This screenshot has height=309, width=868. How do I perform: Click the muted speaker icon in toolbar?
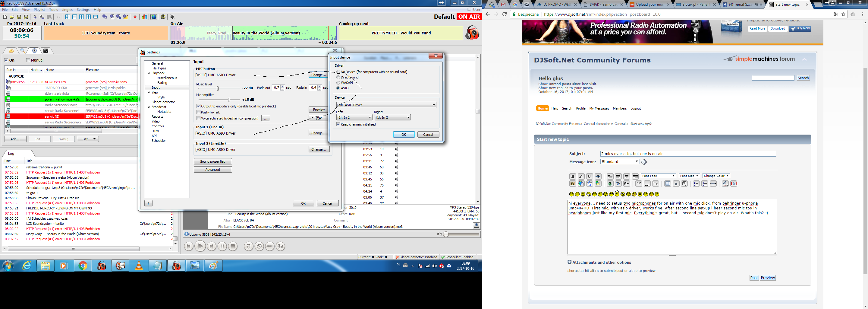[x=172, y=17]
